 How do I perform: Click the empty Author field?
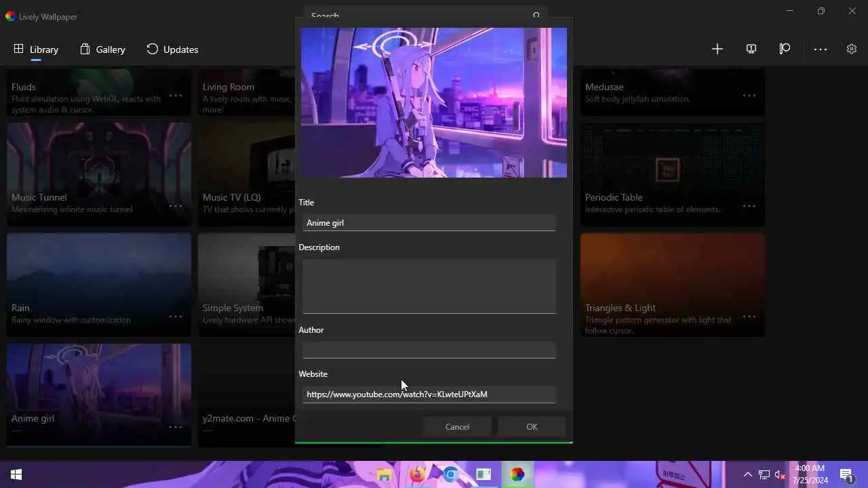(x=429, y=350)
